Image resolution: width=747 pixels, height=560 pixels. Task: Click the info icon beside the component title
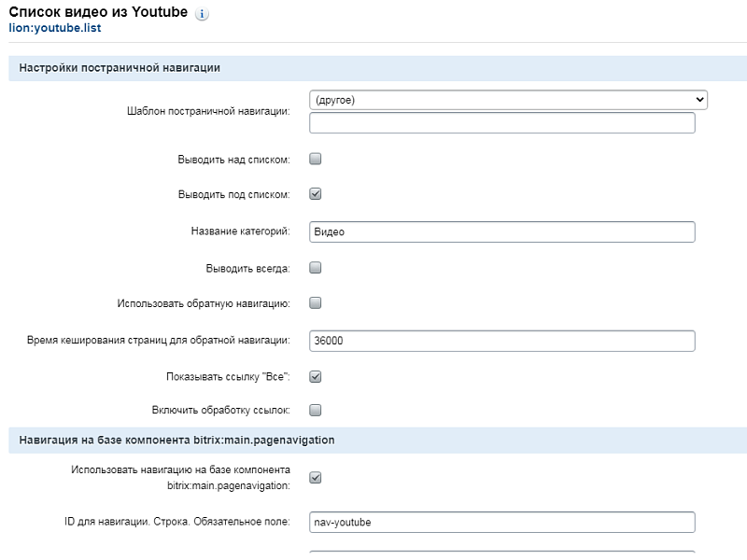click(x=203, y=15)
